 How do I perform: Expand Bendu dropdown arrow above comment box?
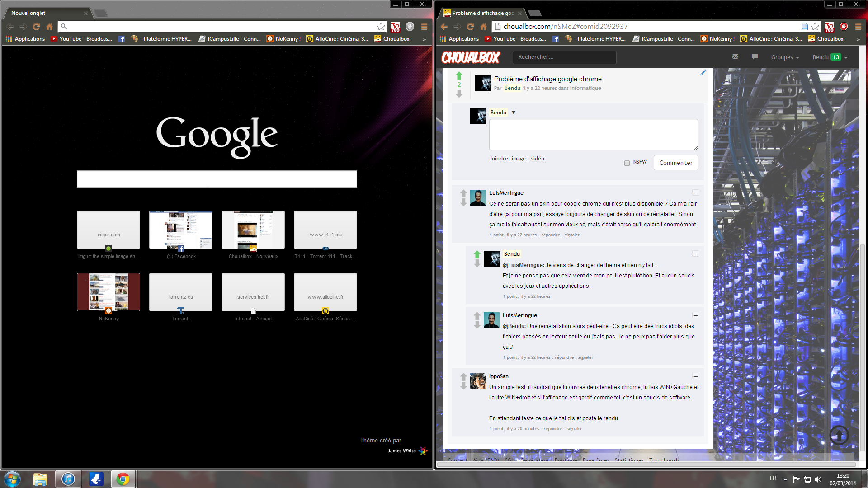click(x=514, y=113)
